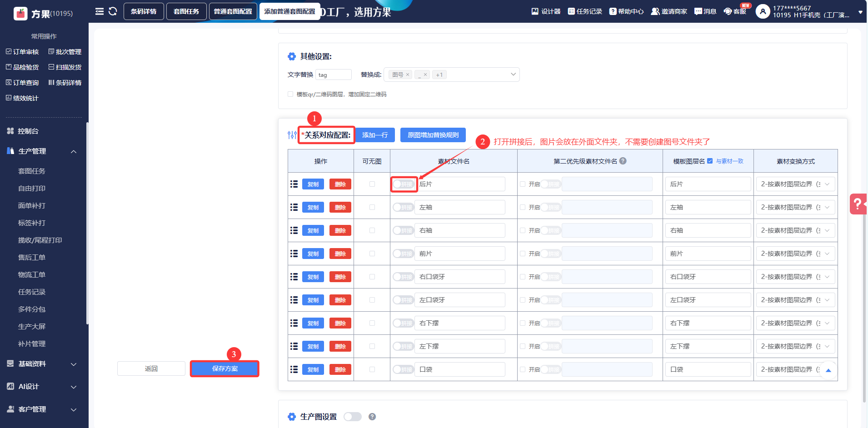868x428 pixels.
Task: Click help icon next to 生产图设置
Action: coord(372,417)
